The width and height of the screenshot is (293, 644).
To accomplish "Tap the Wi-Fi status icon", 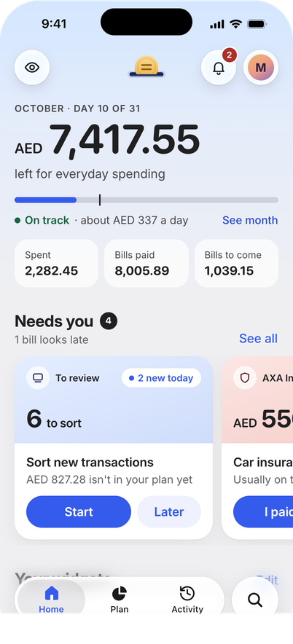I will click(236, 24).
